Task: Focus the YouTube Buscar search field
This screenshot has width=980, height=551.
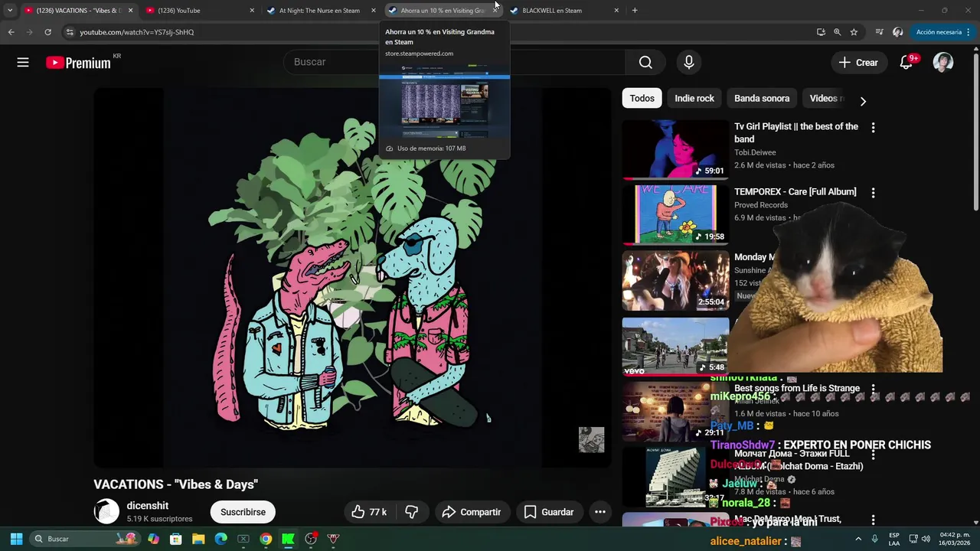Action: click(x=453, y=62)
